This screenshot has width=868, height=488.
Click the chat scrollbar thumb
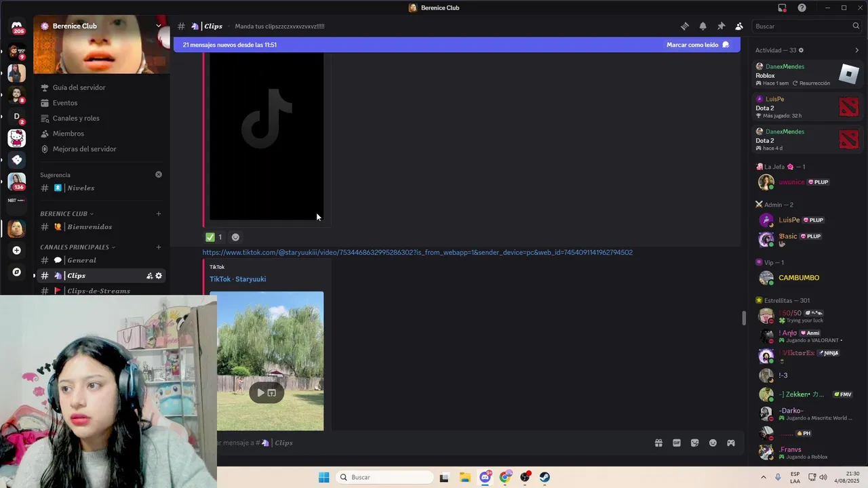coord(744,317)
